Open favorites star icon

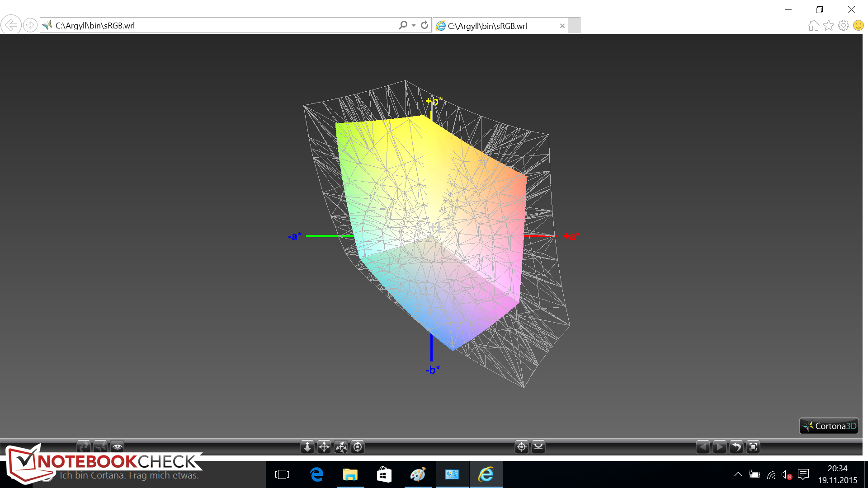pos(828,26)
